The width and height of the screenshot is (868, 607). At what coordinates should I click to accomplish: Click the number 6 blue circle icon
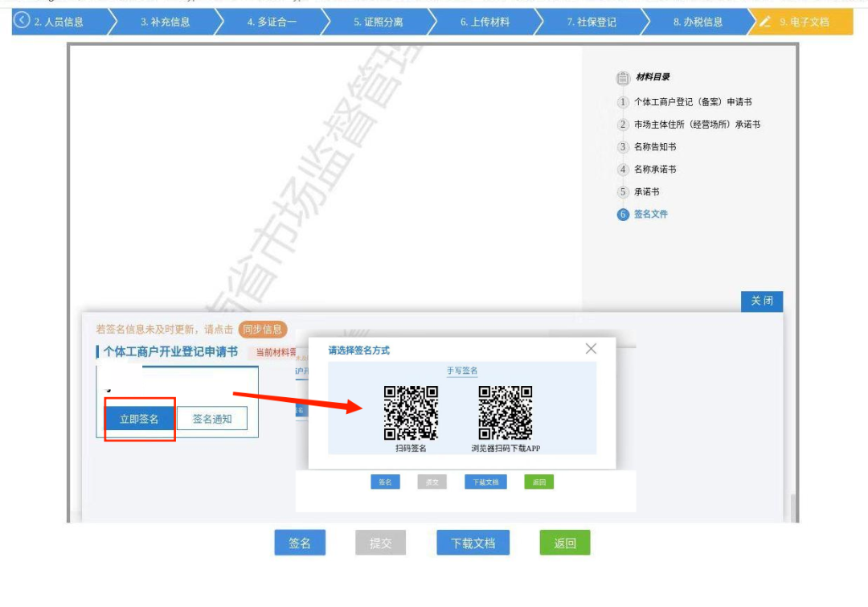[x=623, y=215]
